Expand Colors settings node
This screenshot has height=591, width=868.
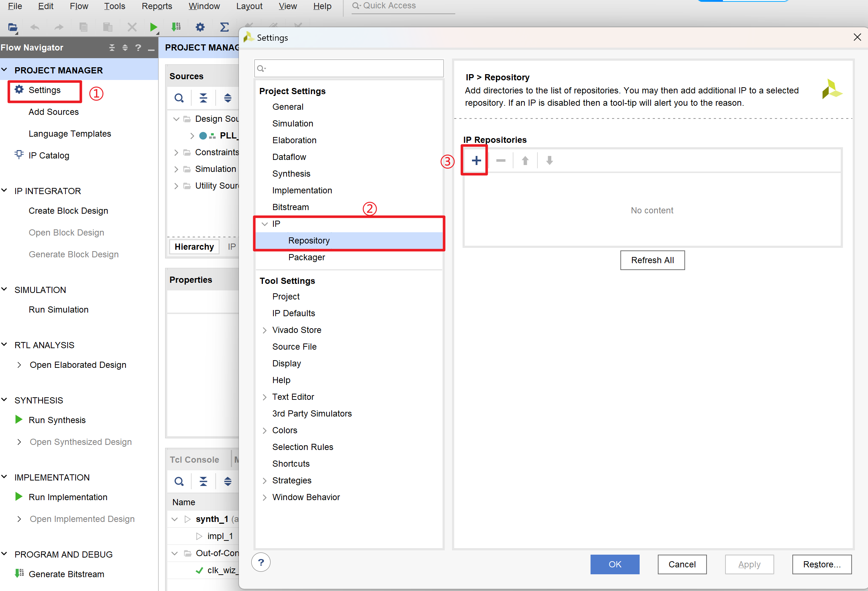pyautogui.click(x=265, y=430)
